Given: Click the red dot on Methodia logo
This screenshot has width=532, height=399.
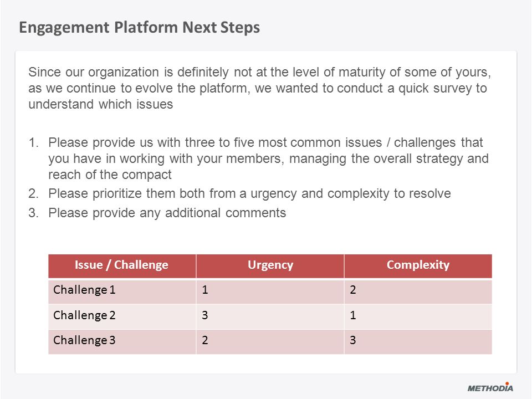Looking at the screenshot, I should 507,383.
